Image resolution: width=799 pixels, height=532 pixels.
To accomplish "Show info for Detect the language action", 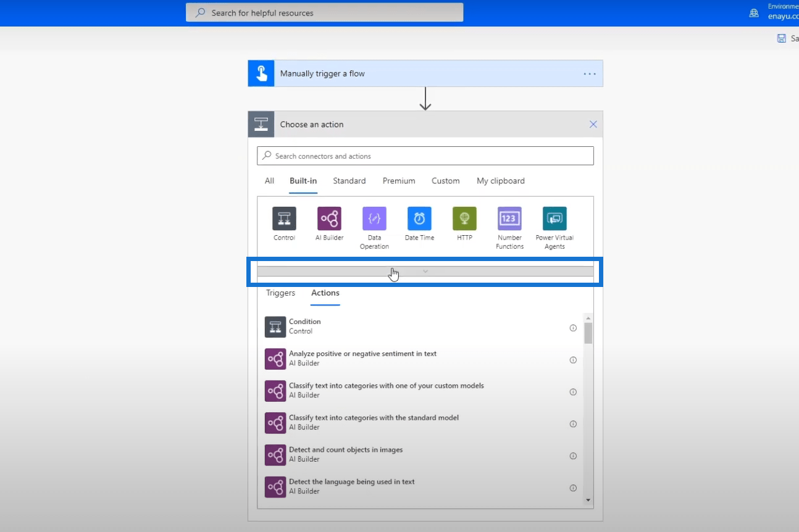I will [x=573, y=488].
